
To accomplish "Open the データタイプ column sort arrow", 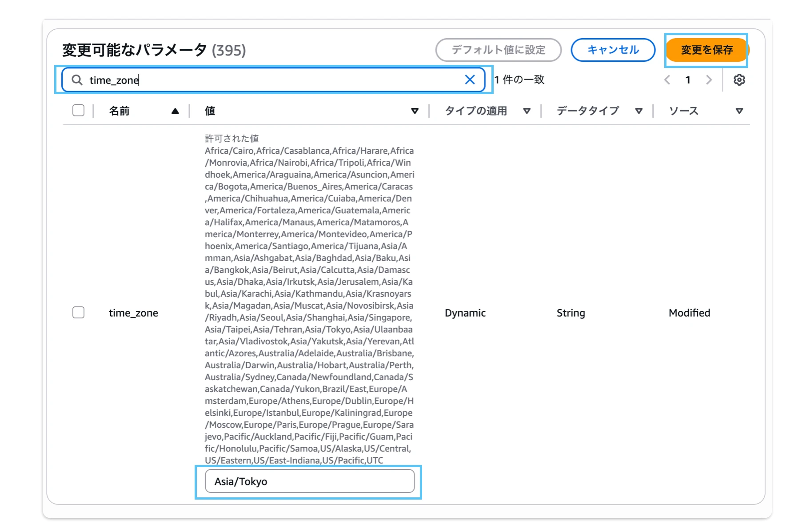I will (638, 111).
